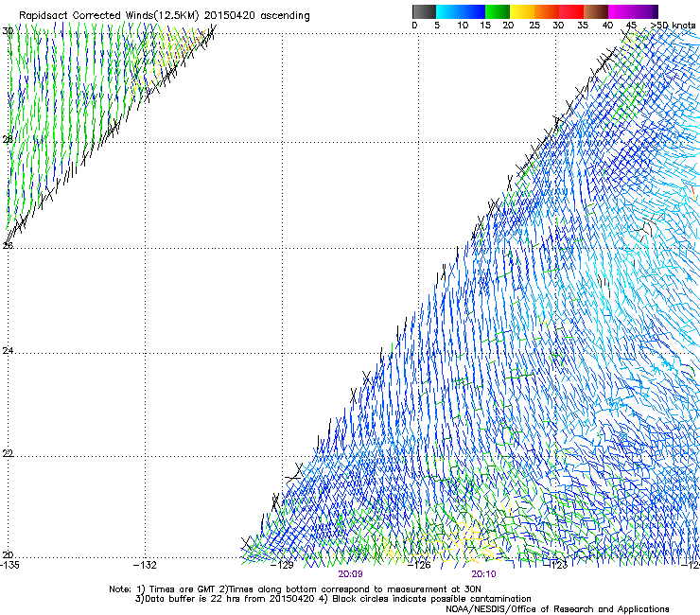
Task: Click the longitude label -135
Action: (9, 565)
